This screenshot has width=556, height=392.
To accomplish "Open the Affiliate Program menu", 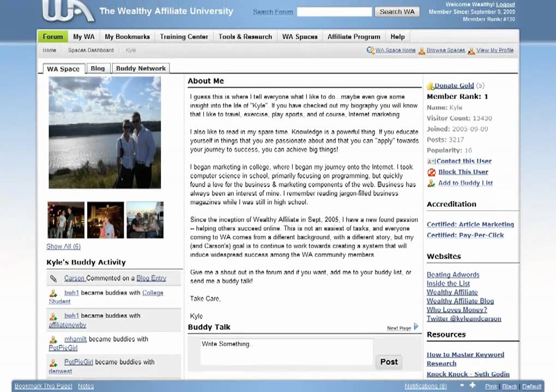I will (354, 36).
